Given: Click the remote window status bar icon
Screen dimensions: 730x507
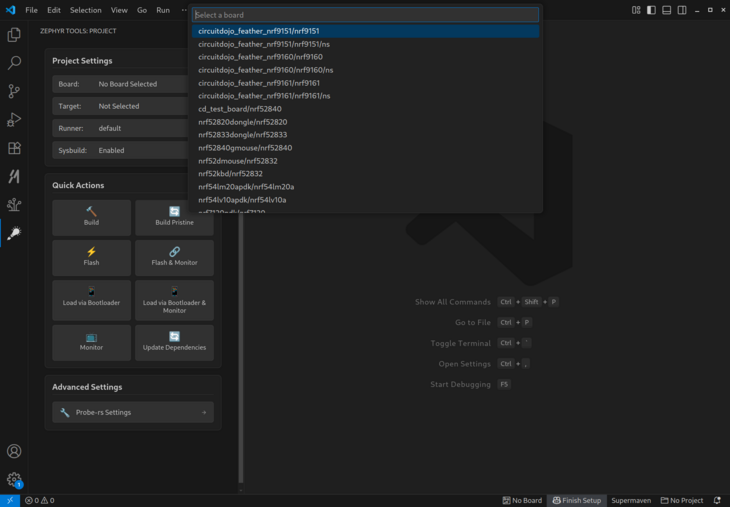Looking at the screenshot, I should click(x=10, y=500).
